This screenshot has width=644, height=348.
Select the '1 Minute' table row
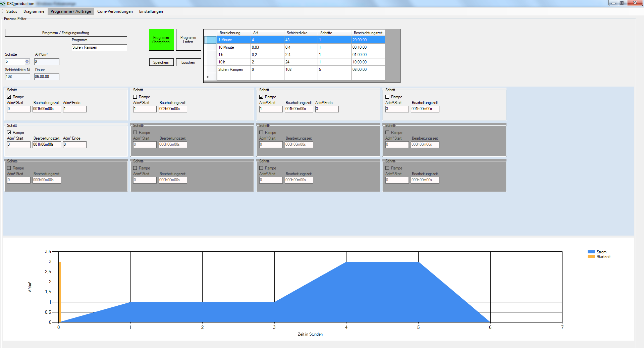click(x=294, y=40)
